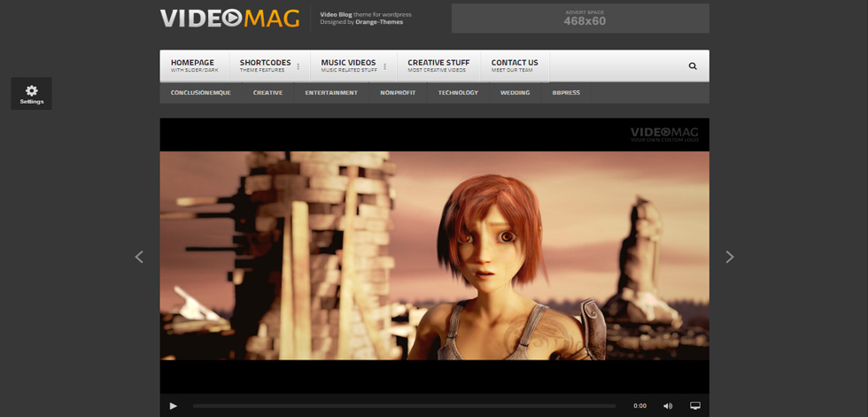This screenshot has width=868, height=417.
Task: Click the search magnifier icon
Action: tap(693, 66)
